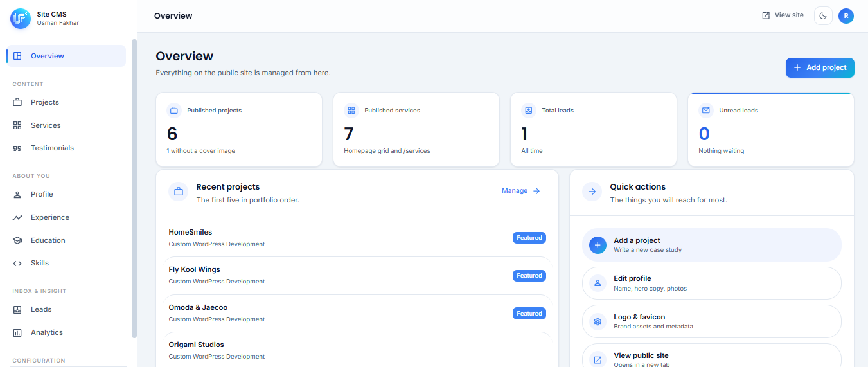Open Testimonials in the sidebar
Viewport: 868px width, 367px height.
click(66, 148)
